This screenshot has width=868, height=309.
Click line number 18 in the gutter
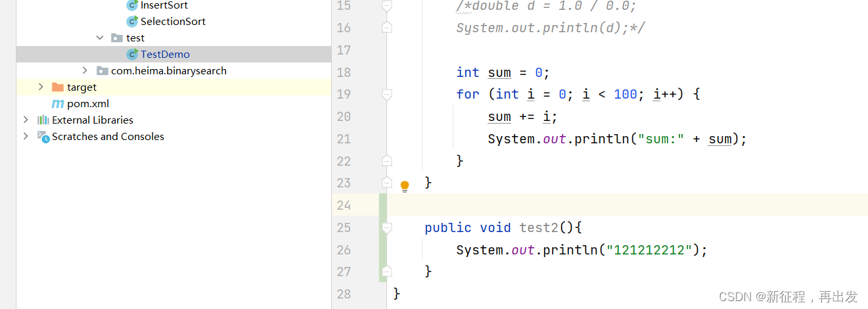pos(343,72)
